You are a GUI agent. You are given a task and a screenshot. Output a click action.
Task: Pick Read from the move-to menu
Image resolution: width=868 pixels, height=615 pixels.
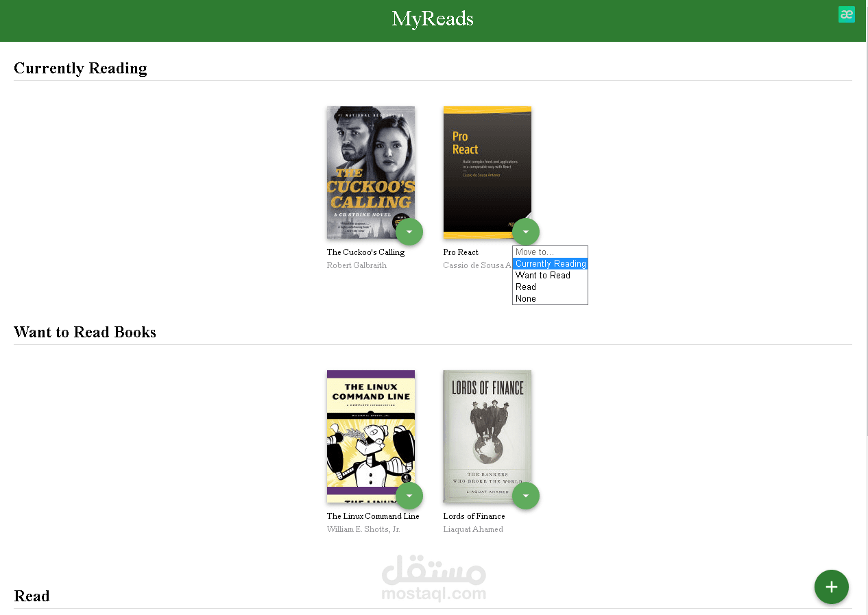[550, 287]
